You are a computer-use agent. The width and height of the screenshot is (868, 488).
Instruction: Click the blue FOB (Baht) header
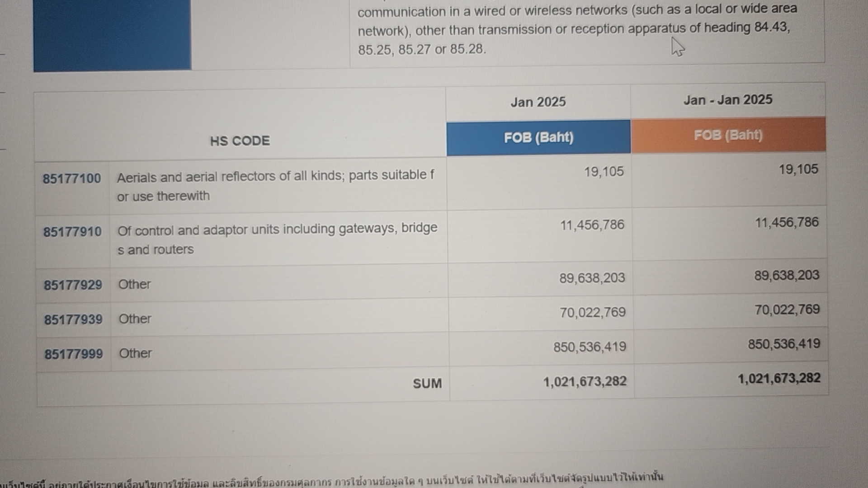538,138
